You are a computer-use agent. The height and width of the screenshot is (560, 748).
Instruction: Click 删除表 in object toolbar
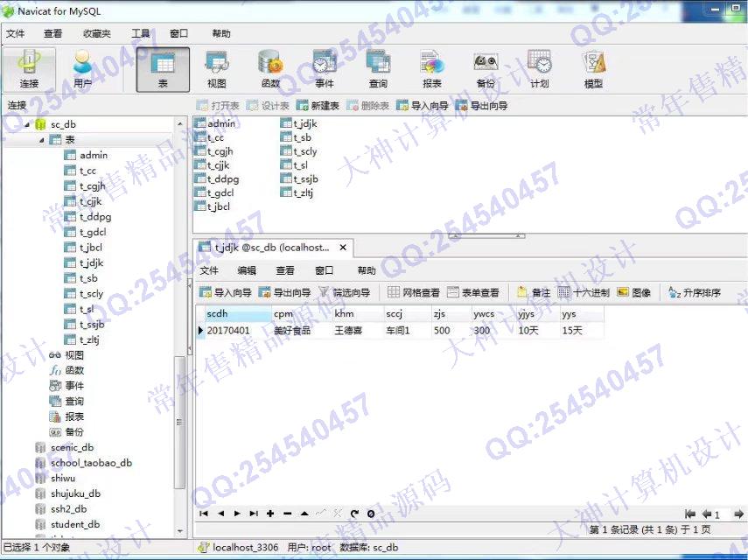(367, 105)
